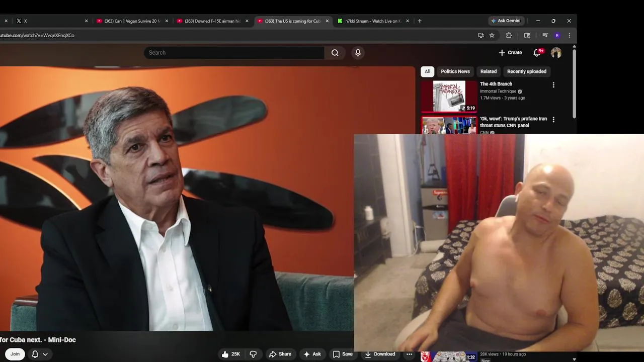Close the 'Downed F-15E airman' tab
Screen dimensions: 644x362
pos(247,21)
